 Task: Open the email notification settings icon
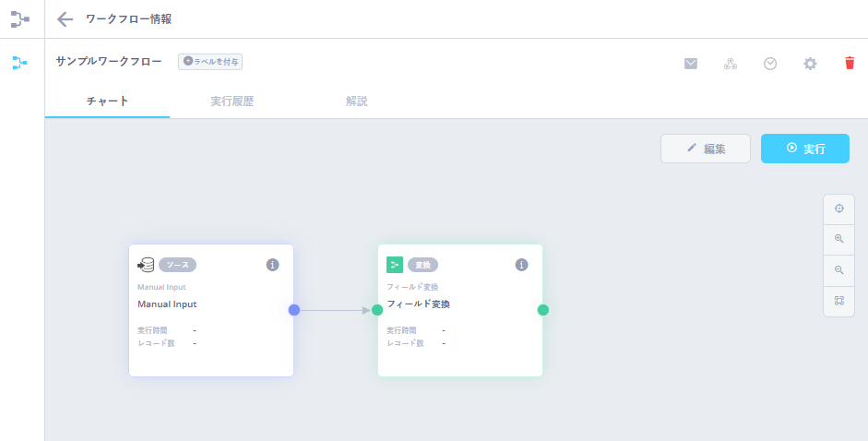point(691,64)
